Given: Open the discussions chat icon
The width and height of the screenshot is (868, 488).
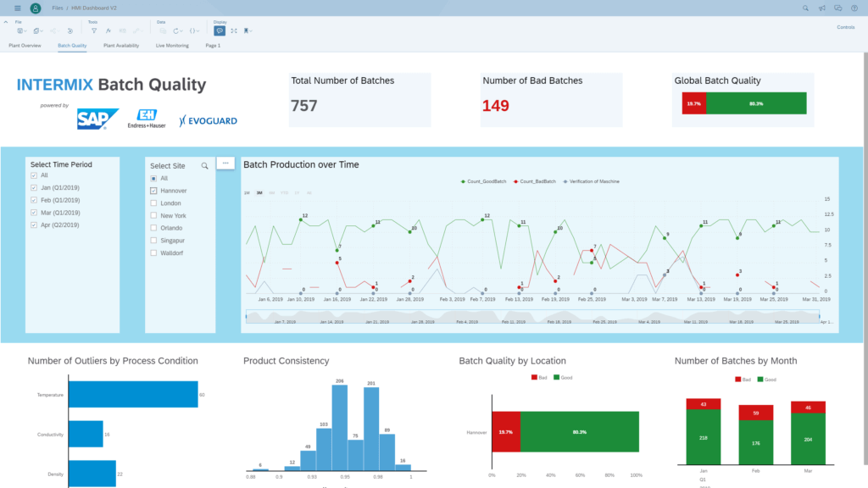Looking at the screenshot, I should pyautogui.click(x=838, y=8).
